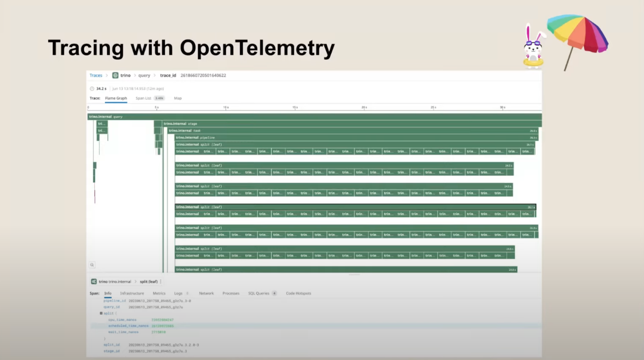The image size is (644, 360).
Task: Open the Infrastructure tab
Action: pos(132,293)
